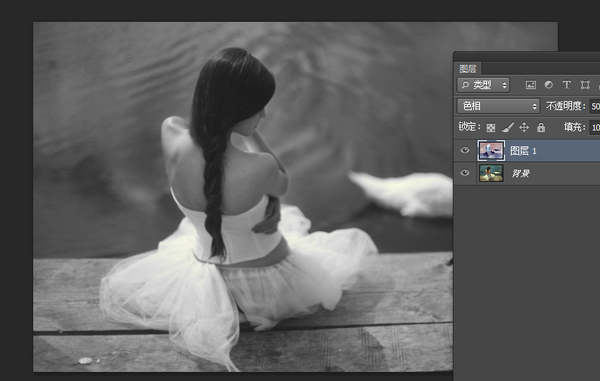This screenshot has width=600, height=381.
Task: Filter layers by adjustment layer icon
Action: [x=549, y=85]
